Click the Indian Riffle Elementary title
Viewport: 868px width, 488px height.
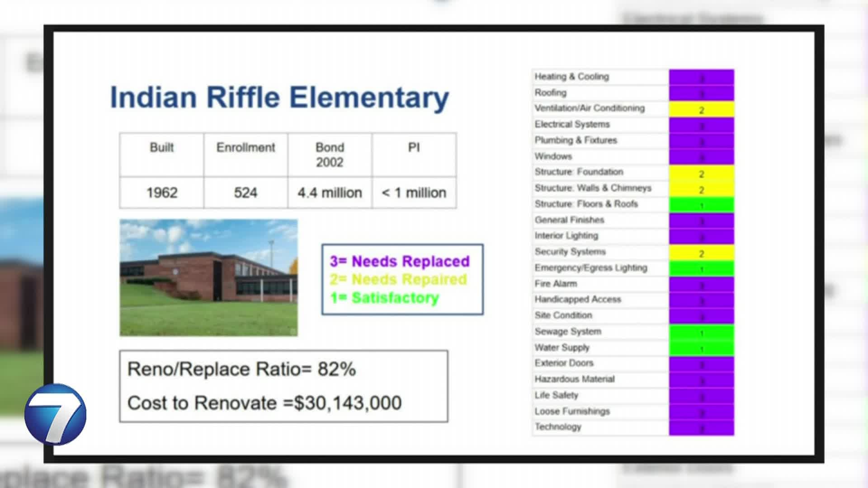279,97
